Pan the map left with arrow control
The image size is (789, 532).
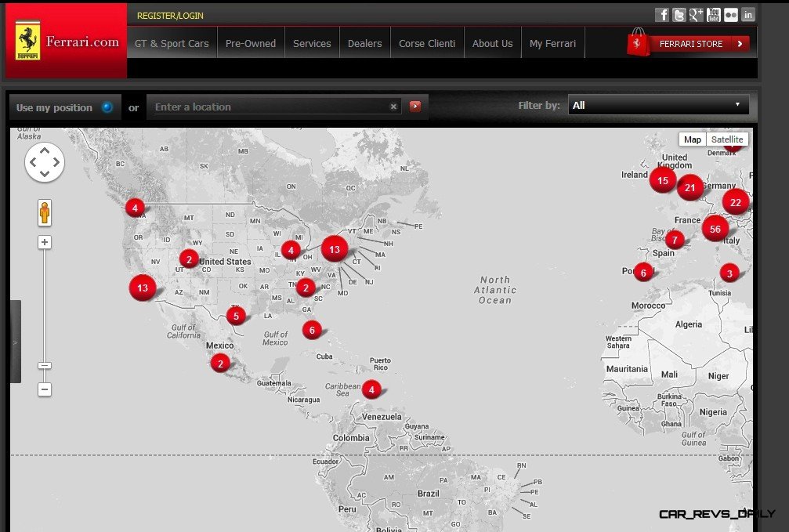tap(33, 162)
